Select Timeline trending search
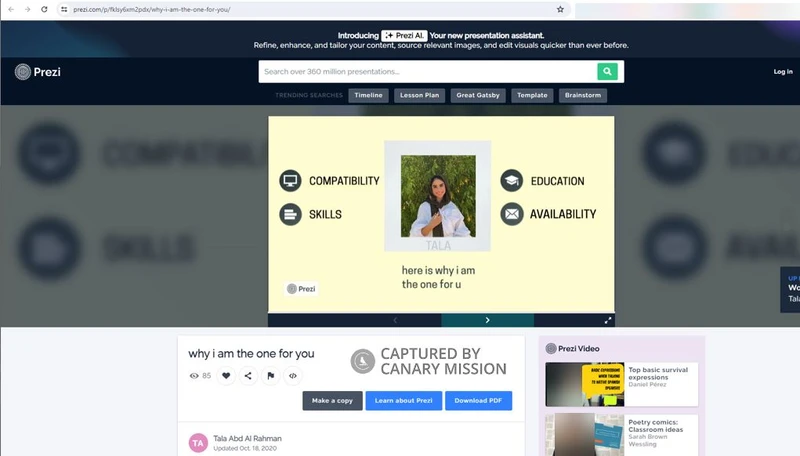The height and width of the screenshot is (456, 800). click(x=368, y=95)
